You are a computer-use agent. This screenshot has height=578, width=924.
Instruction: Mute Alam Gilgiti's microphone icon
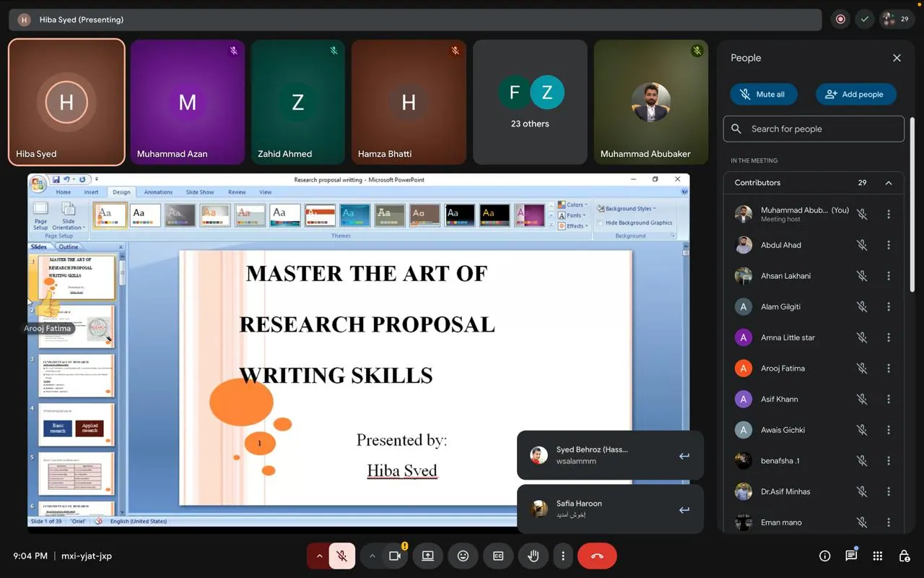point(862,306)
